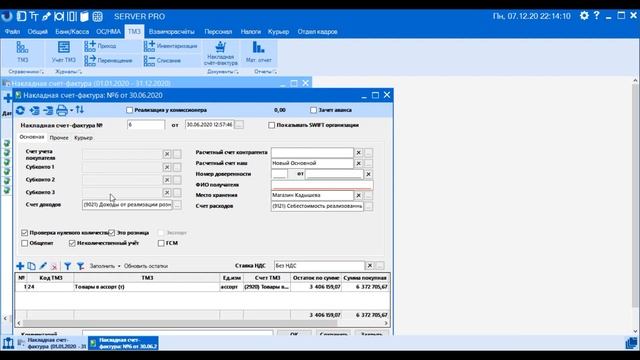This screenshot has height=360, width=640.
Task: Delete row using red X icon
Action: [x=54, y=266]
